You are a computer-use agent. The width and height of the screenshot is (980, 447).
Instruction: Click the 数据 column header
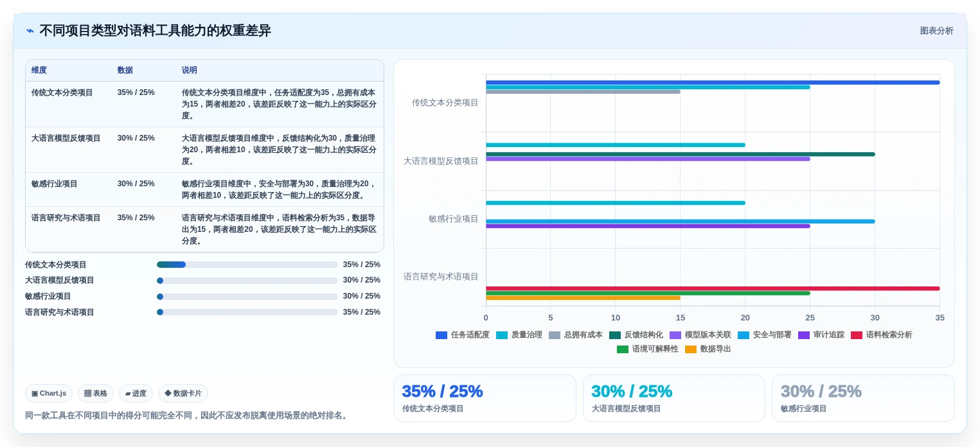[x=125, y=70]
